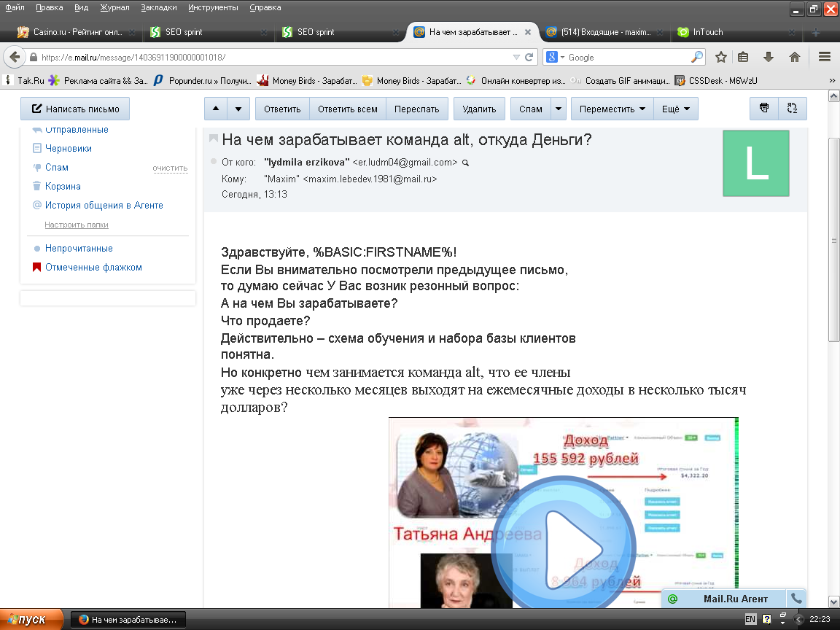Image resolution: width=840 pixels, height=630 pixels.
Task: Close the current На чем зарабатывает tab
Action: [528, 32]
